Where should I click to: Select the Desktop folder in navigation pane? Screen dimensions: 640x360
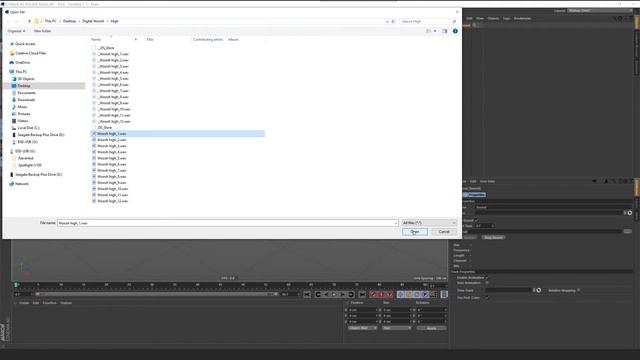coord(24,86)
